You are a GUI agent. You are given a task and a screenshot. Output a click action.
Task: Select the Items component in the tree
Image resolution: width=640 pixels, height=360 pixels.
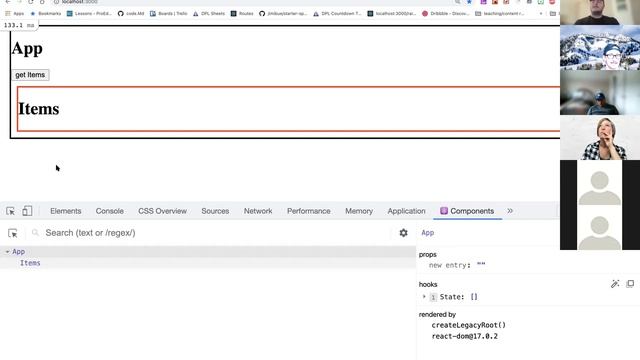coord(30,263)
